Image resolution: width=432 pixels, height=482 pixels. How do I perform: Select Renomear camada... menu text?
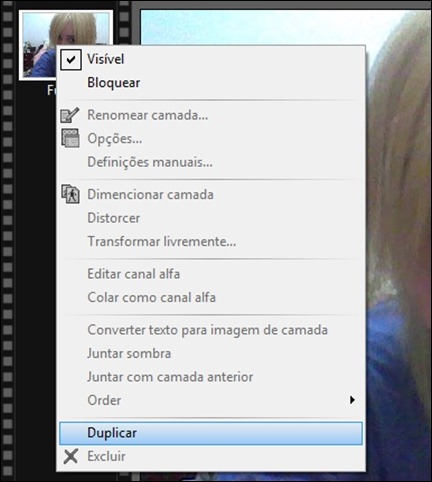[x=148, y=115]
